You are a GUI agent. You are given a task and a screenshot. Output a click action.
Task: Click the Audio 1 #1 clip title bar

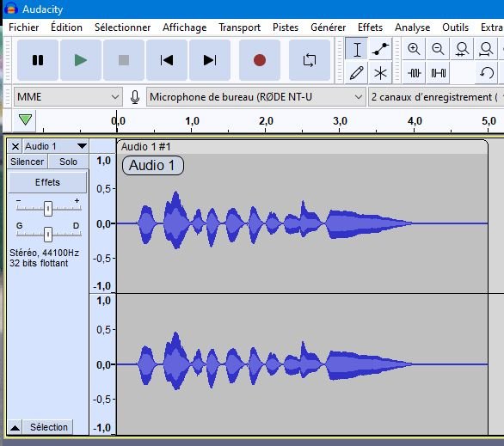coord(302,147)
